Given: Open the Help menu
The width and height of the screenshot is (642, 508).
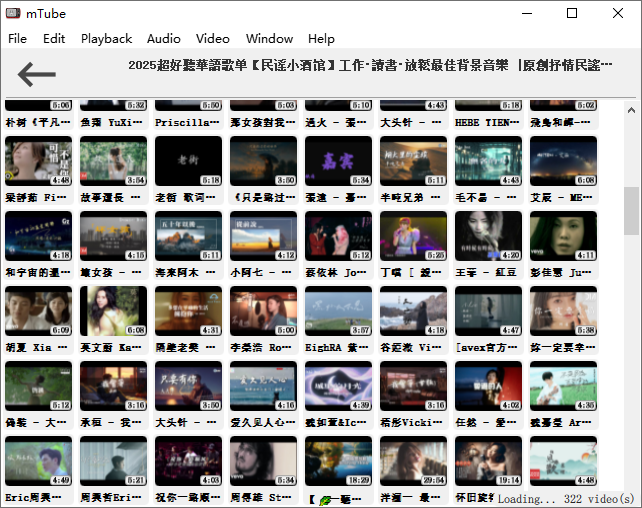Looking at the screenshot, I should click(x=321, y=39).
